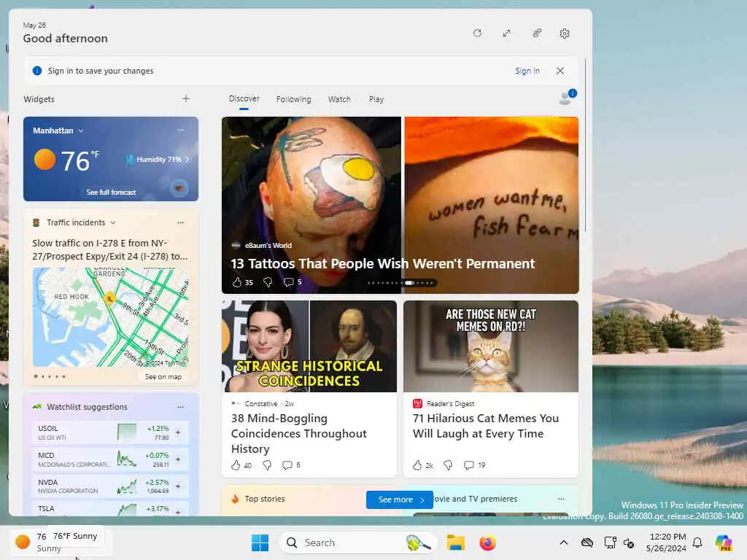The width and height of the screenshot is (747, 560).
Task: Open the Red Hook traffic map
Action: click(111, 317)
